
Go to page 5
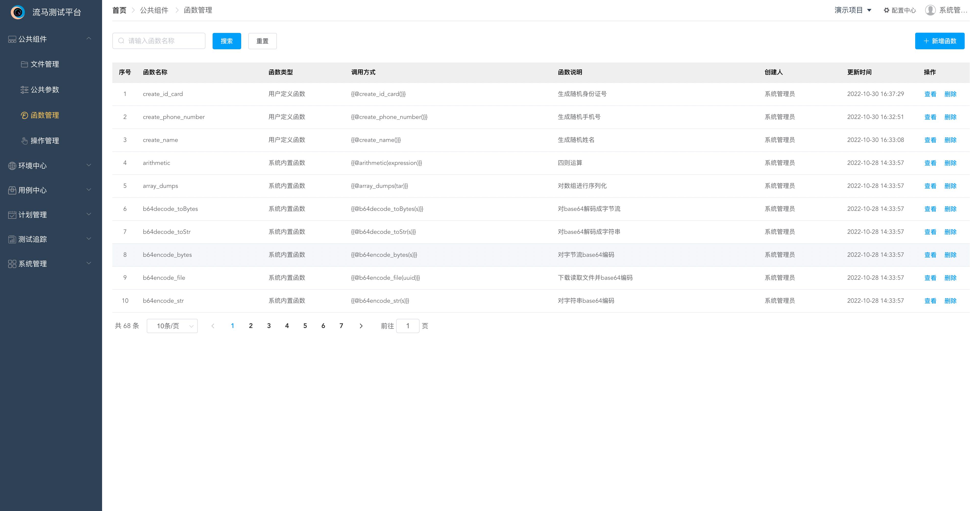click(305, 326)
